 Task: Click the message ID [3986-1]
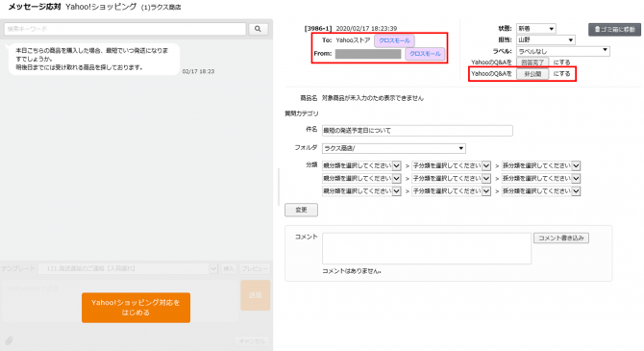coord(318,28)
